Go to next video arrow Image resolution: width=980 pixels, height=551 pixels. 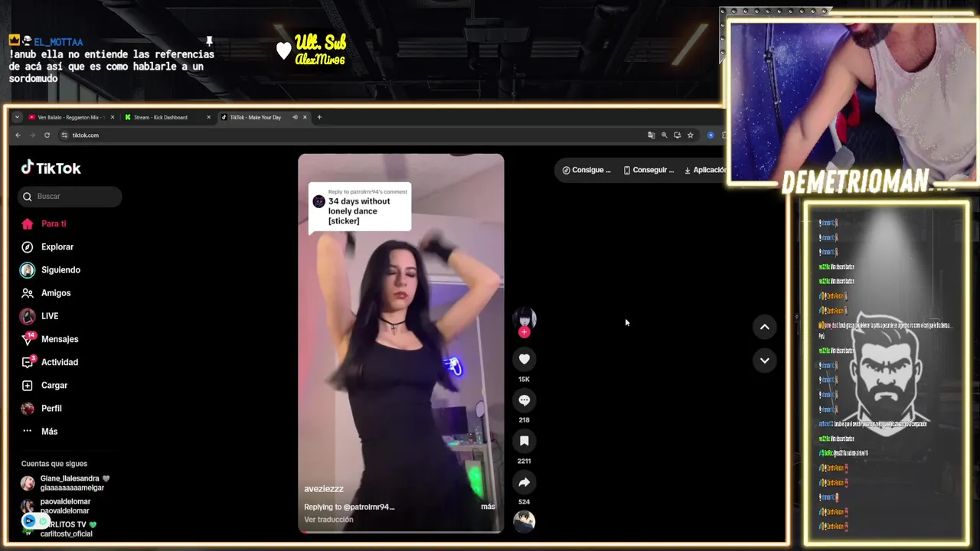tap(764, 360)
